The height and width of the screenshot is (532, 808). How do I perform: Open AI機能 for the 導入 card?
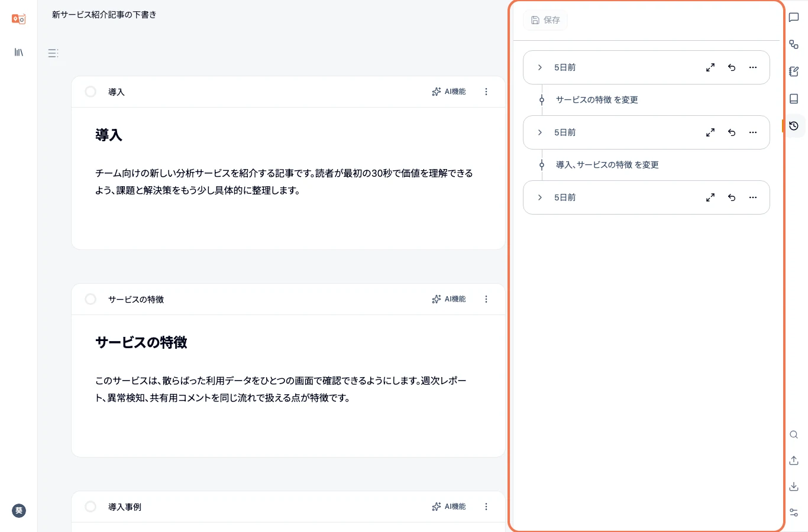click(449, 92)
